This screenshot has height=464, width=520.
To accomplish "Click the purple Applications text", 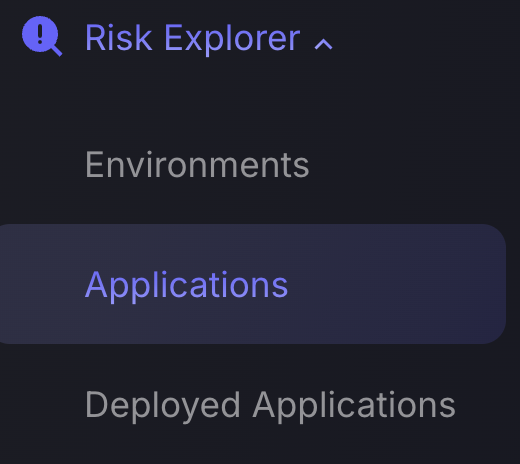I will pyautogui.click(x=186, y=286).
